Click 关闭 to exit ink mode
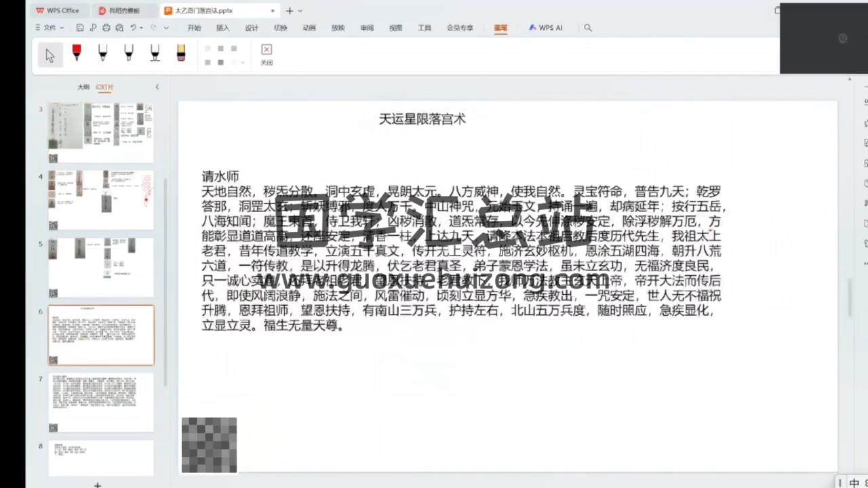868x488 pixels. pyautogui.click(x=267, y=54)
